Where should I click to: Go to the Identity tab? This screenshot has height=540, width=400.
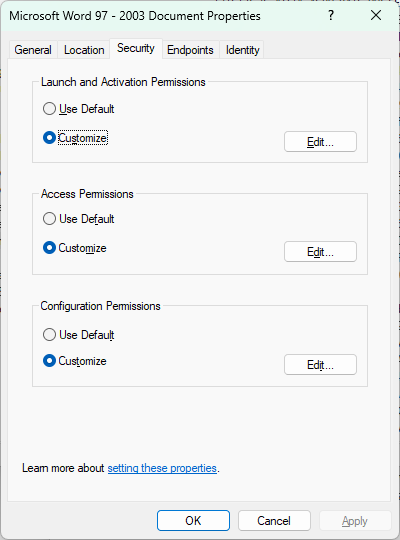[x=242, y=50]
